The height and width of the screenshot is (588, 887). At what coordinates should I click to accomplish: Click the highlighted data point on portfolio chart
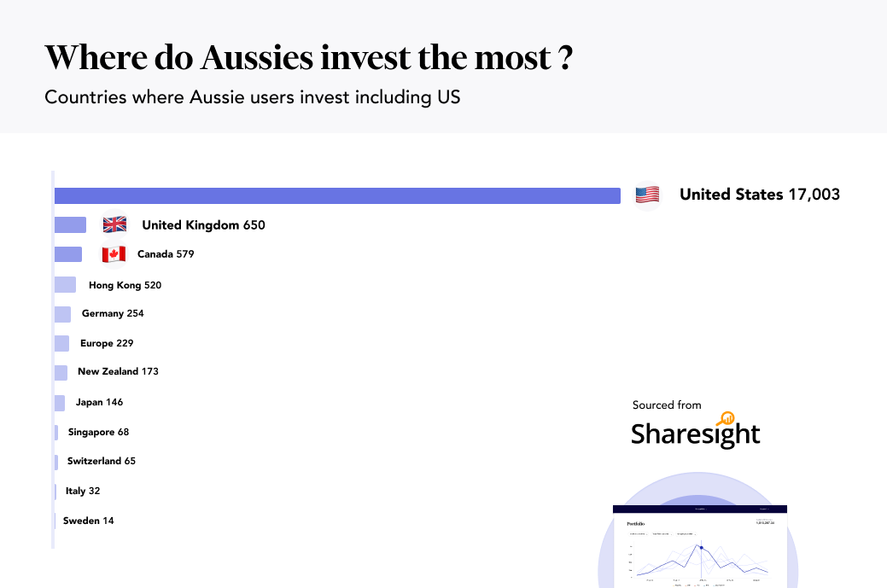point(702,547)
